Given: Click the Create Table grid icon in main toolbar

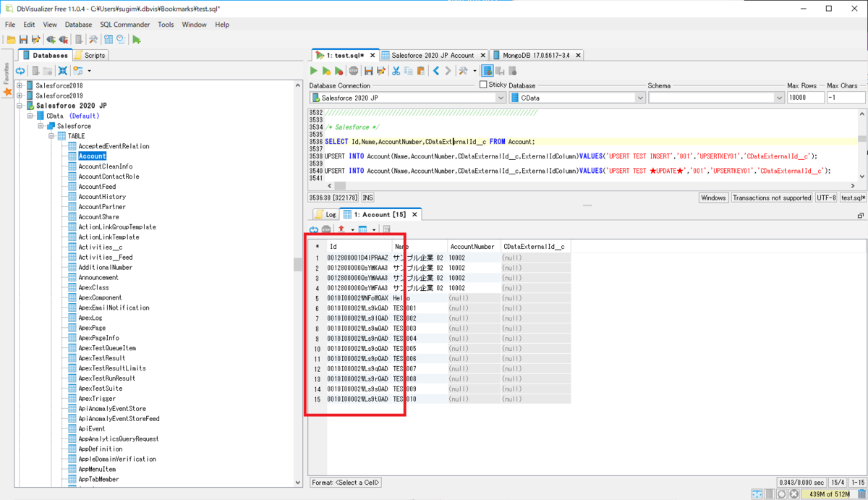Looking at the screenshot, I should (x=108, y=40).
